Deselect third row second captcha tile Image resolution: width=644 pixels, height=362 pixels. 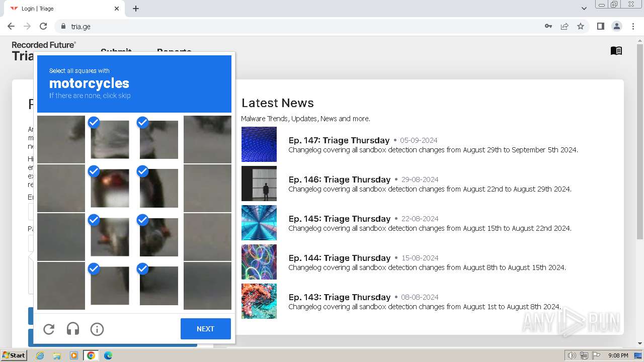coord(110,237)
